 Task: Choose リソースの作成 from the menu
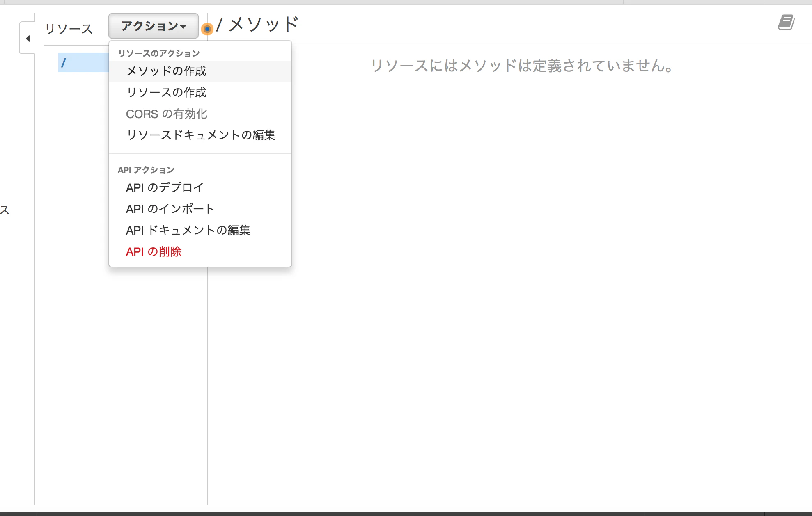coord(200,93)
